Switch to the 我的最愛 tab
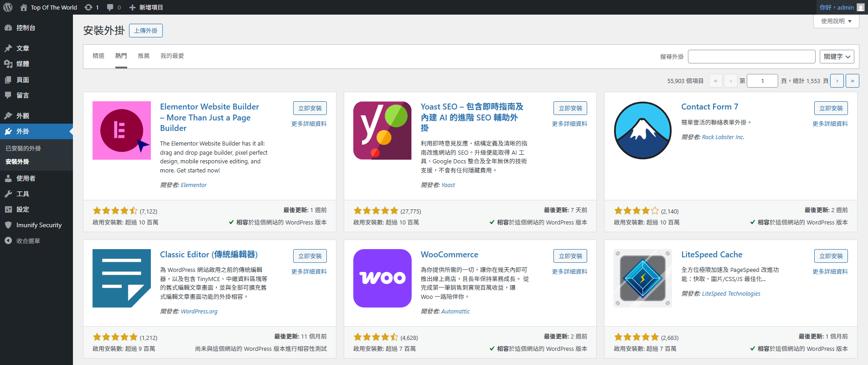Screen dimensions: 868x365 click(x=172, y=56)
